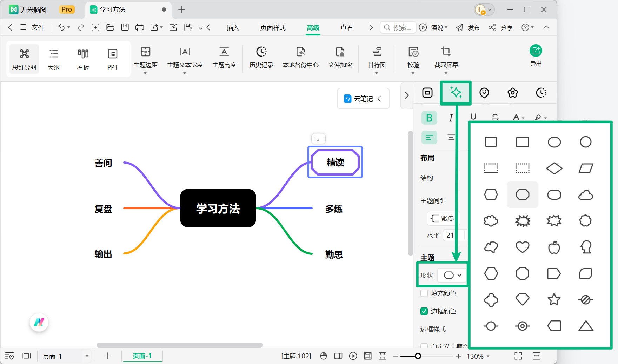
Task: Expand Gantt Chart dropdown
Action: tap(377, 73)
